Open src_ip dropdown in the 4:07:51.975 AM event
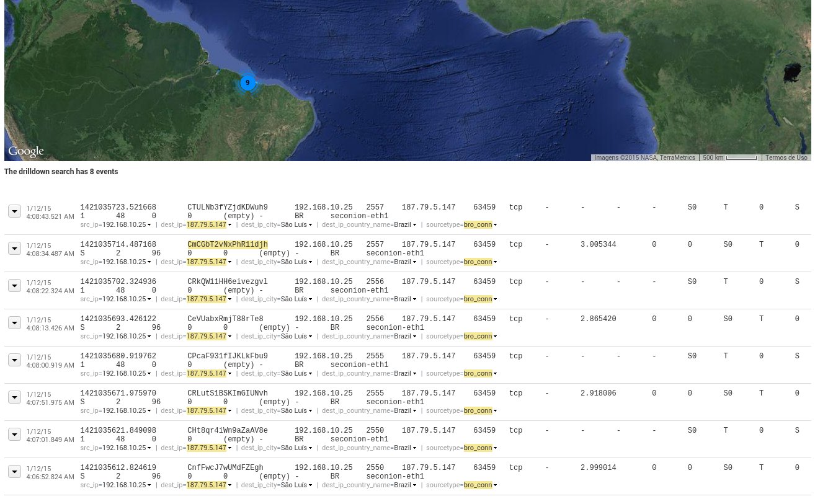 point(149,411)
